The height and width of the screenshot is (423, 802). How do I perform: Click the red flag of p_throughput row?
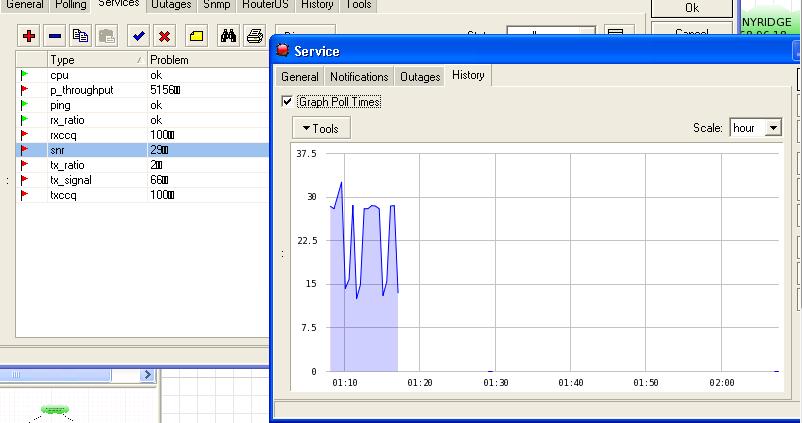point(24,90)
